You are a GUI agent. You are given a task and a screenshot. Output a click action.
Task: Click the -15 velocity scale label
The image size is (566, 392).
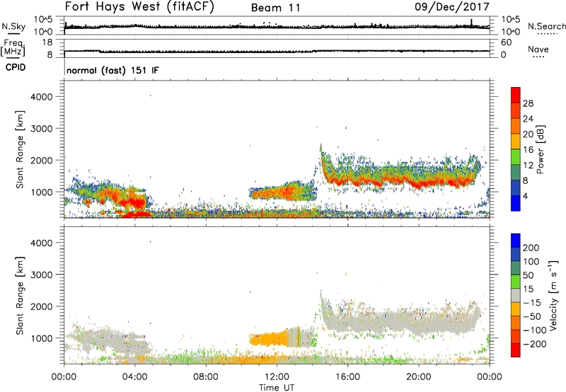pos(532,303)
